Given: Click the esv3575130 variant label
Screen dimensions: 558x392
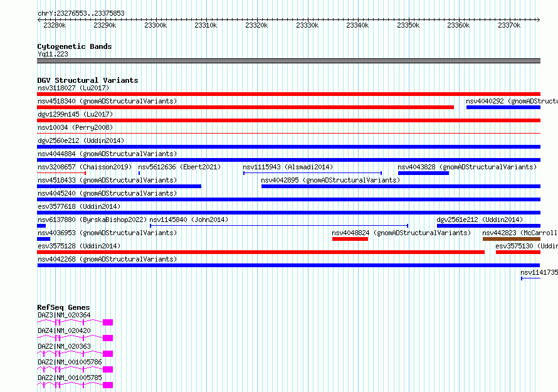Looking at the screenshot, I should 527,246.
